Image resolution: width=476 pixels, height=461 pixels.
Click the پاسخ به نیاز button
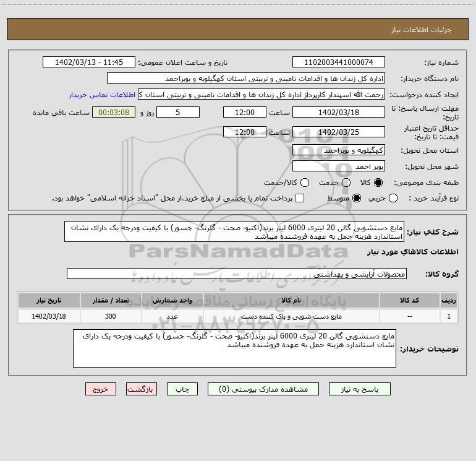click(x=360, y=389)
